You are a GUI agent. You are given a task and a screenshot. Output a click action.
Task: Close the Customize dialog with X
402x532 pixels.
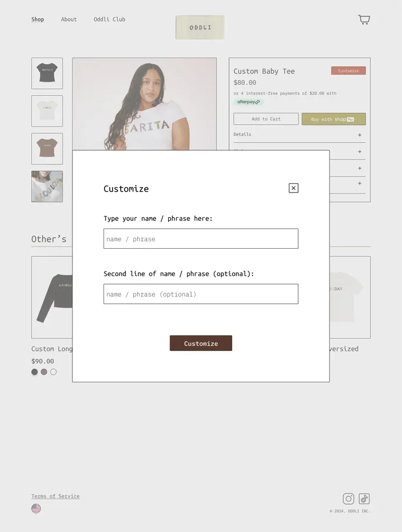pyautogui.click(x=293, y=188)
